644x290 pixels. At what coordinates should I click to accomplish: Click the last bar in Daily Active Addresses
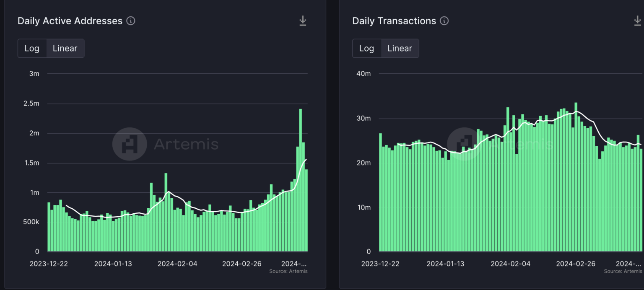click(306, 210)
